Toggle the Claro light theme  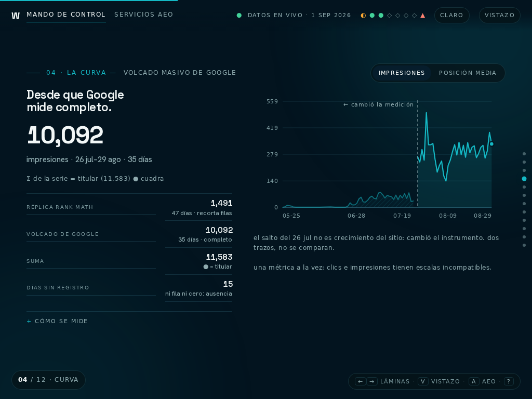tap(451, 15)
